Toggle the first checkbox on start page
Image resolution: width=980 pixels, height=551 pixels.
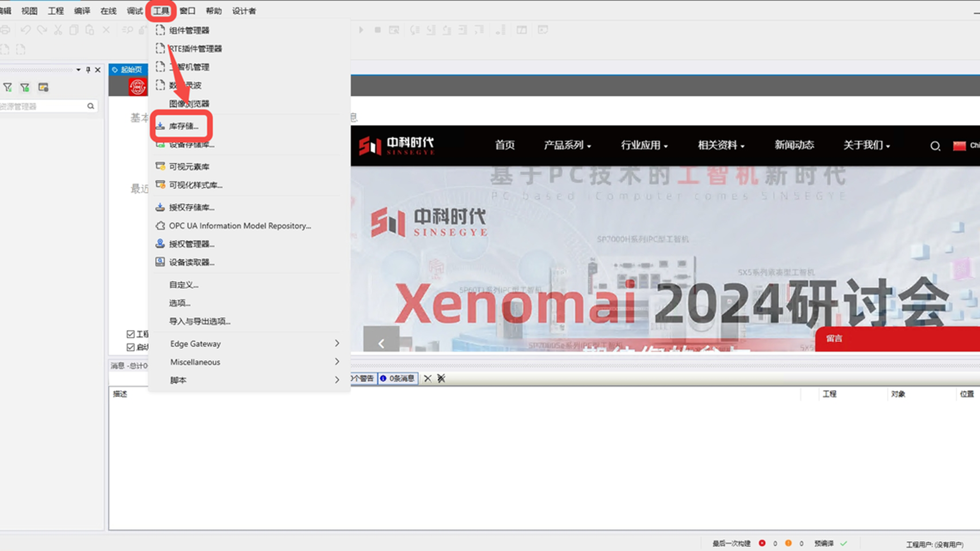coord(131,334)
